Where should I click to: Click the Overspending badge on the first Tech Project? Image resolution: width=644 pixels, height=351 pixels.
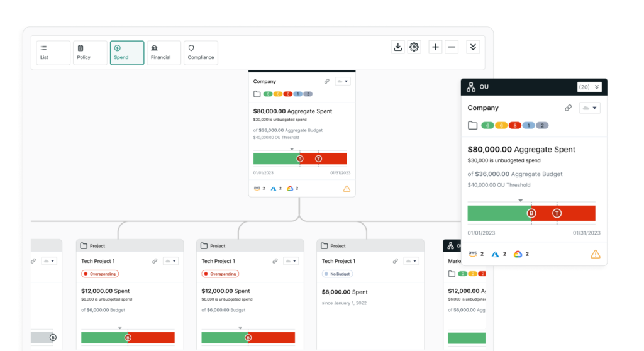(x=100, y=274)
